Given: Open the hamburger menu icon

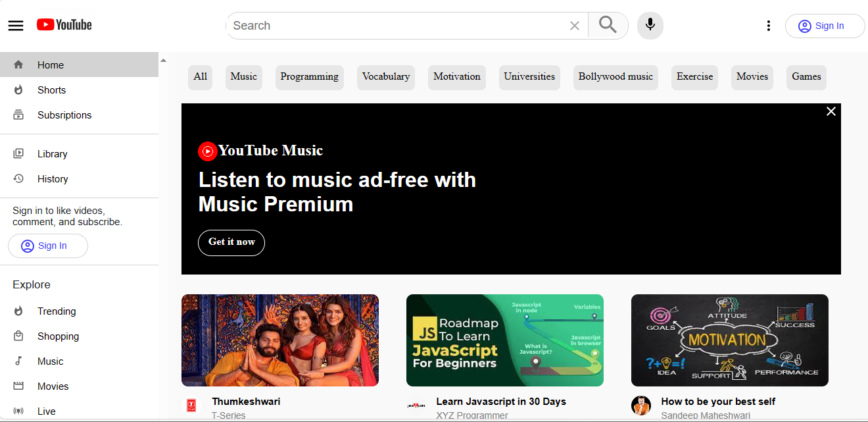Looking at the screenshot, I should coord(16,26).
